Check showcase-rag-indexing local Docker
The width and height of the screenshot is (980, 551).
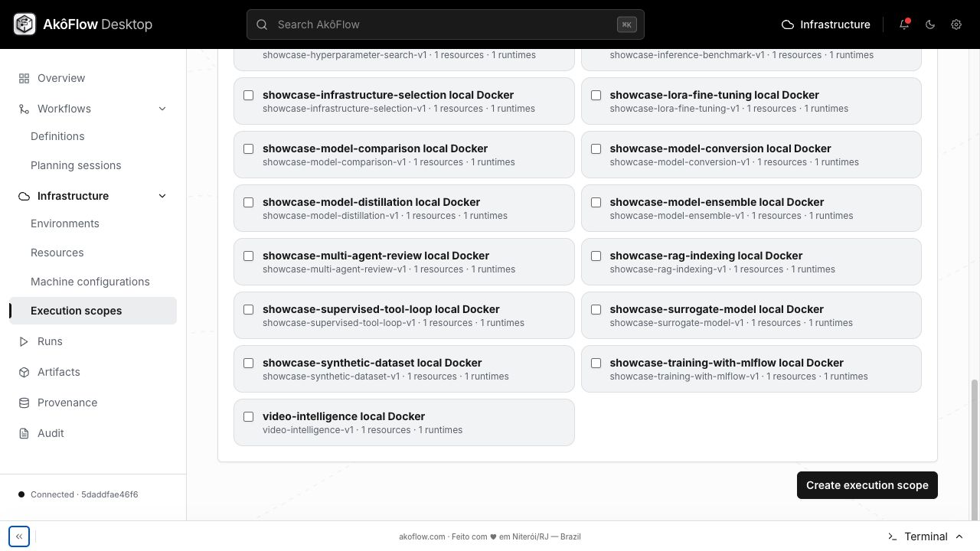coord(596,256)
